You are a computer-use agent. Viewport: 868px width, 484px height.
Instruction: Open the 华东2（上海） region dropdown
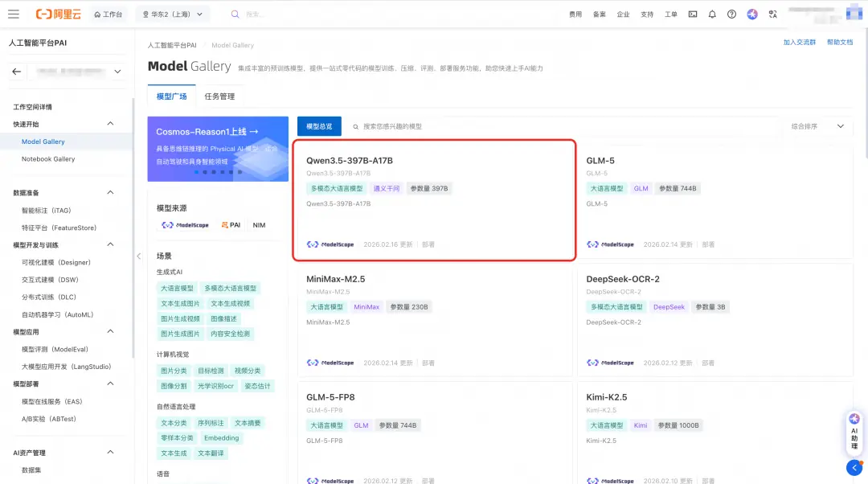click(172, 14)
